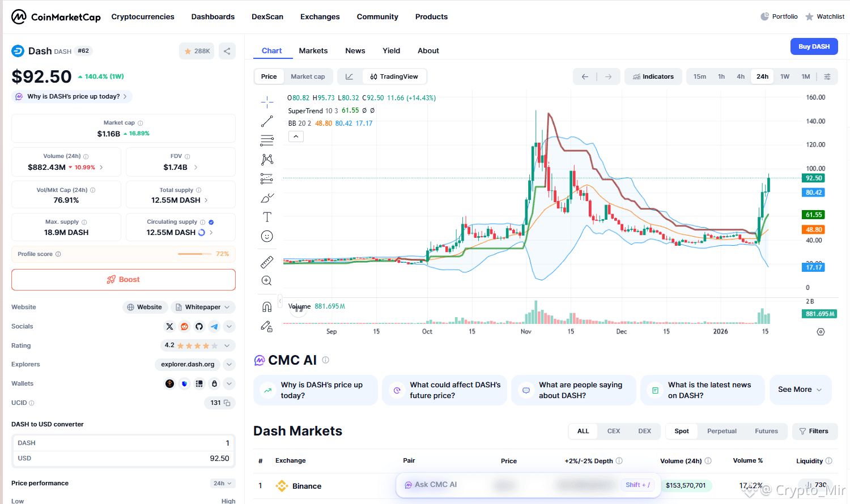Switch the chart to Market cap view
850x504 pixels.
308,76
